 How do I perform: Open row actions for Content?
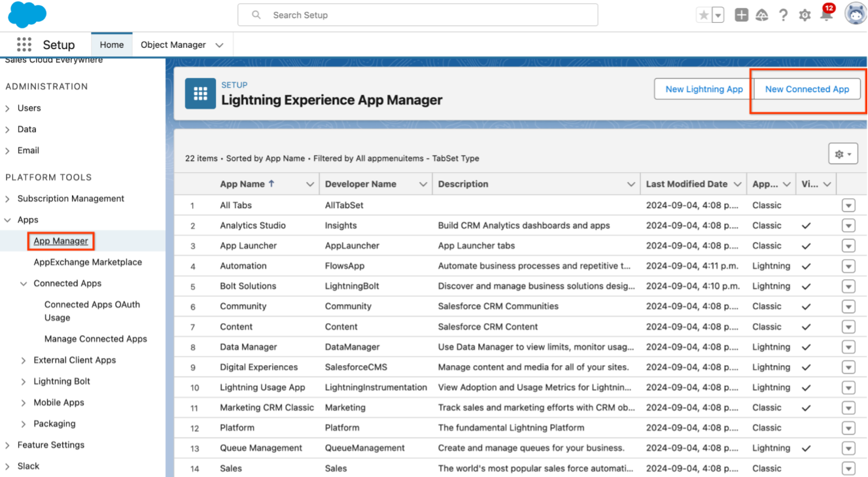click(848, 327)
